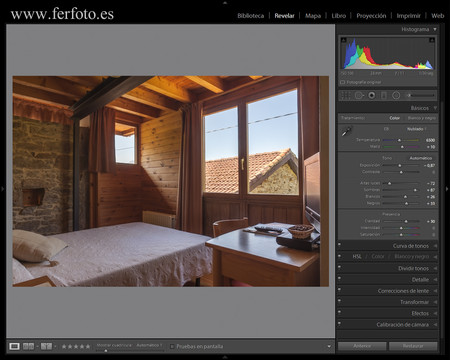
Task: Toggle Fotografía original checkbox under histogram
Action: tap(342, 82)
